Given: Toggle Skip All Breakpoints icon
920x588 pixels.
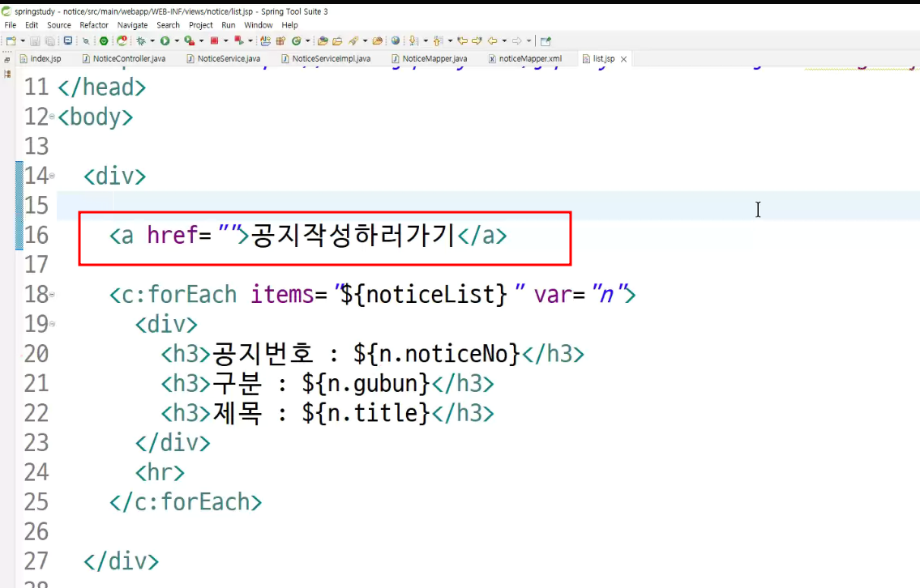Looking at the screenshot, I should tap(86, 41).
